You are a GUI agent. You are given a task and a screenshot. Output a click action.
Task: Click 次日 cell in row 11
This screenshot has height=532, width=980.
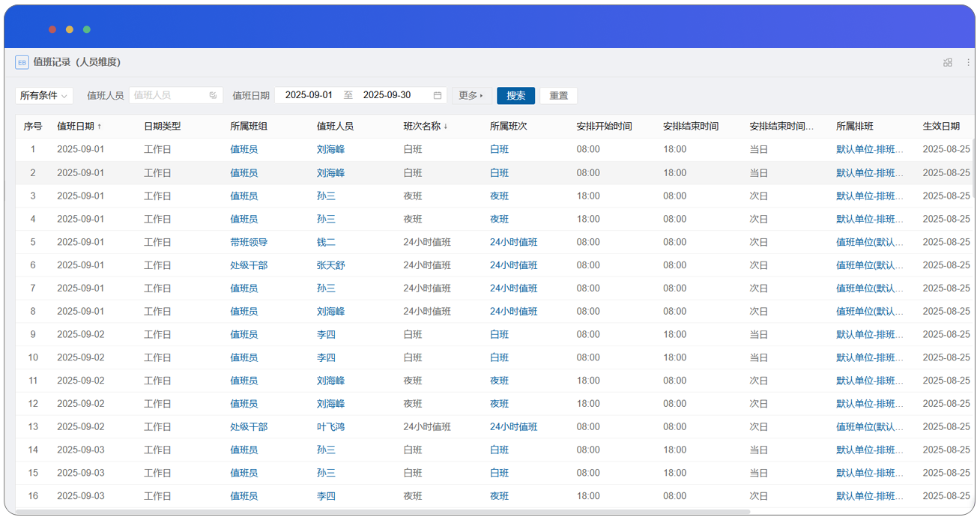pos(759,381)
